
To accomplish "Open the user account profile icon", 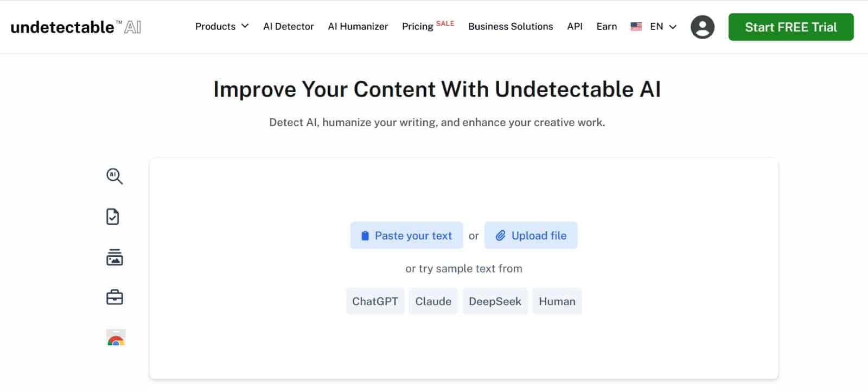I will tap(703, 27).
